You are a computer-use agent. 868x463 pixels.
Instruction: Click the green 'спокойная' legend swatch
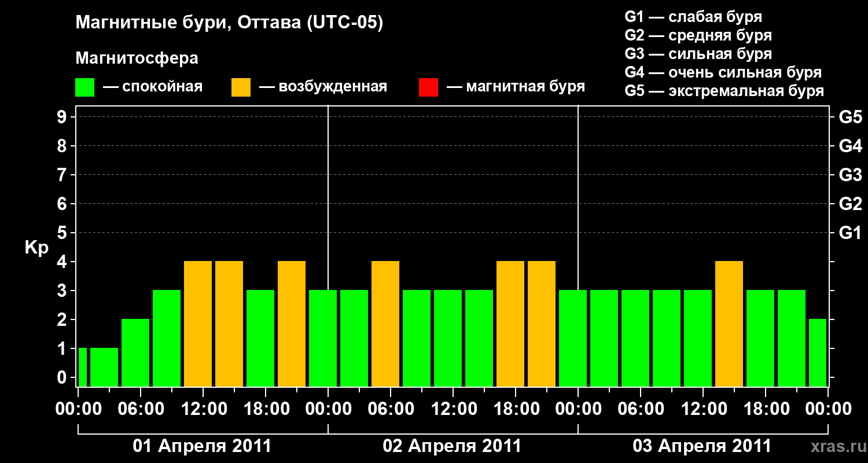(84, 87)
